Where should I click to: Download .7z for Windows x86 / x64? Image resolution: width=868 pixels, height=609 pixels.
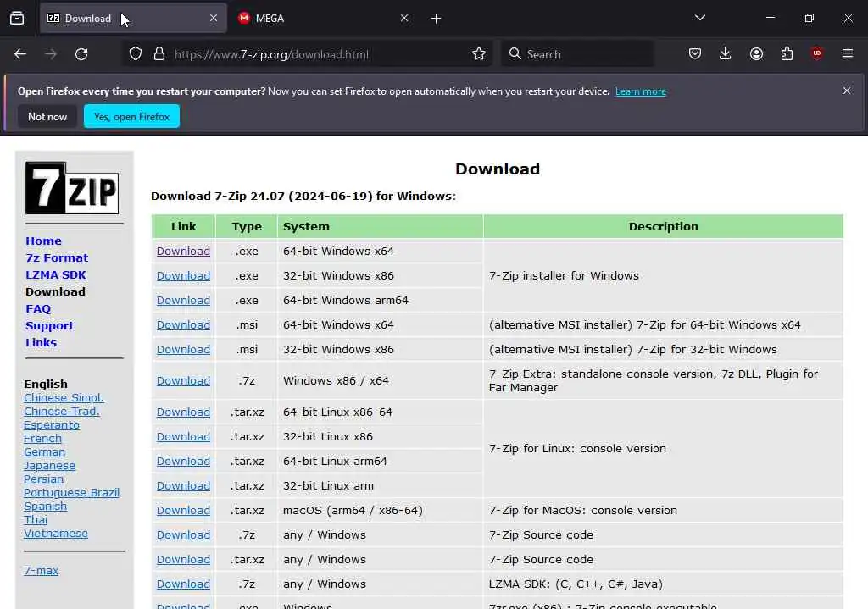(x=183, y=380)
